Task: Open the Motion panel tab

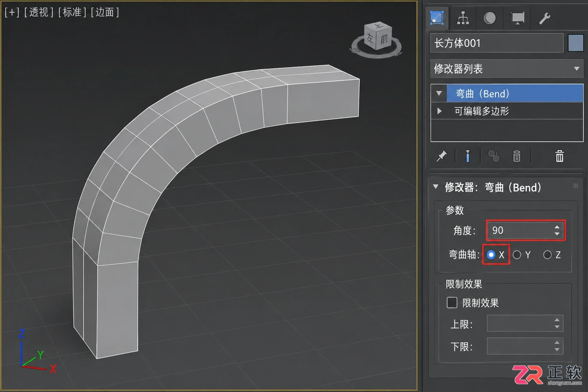Action: coord(490,18)
